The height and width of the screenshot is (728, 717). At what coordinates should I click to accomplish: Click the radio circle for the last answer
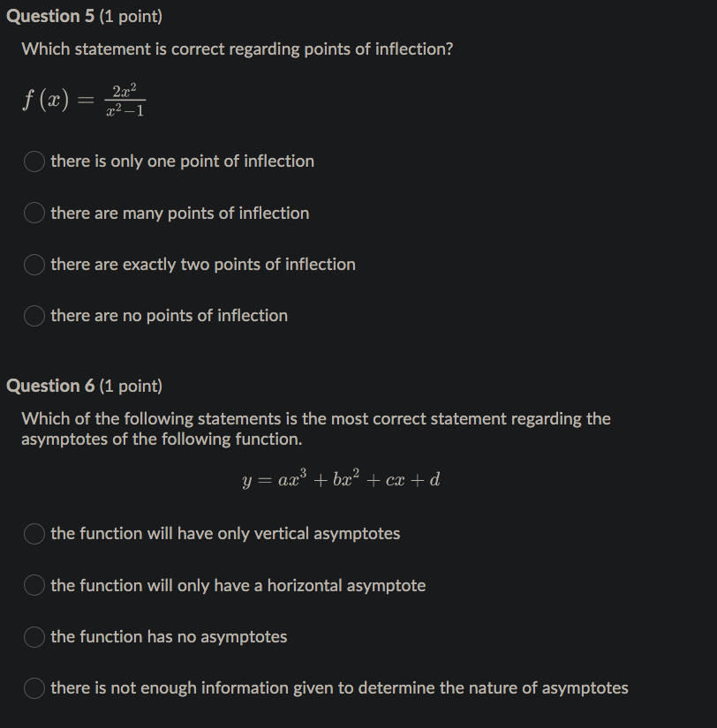[34, 688]
